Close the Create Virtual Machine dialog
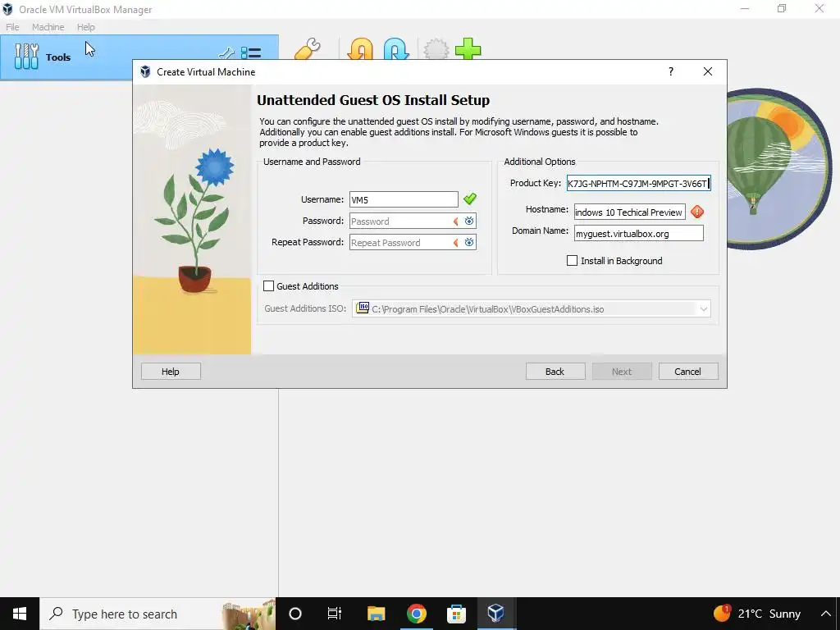 (x=708, y=72)
